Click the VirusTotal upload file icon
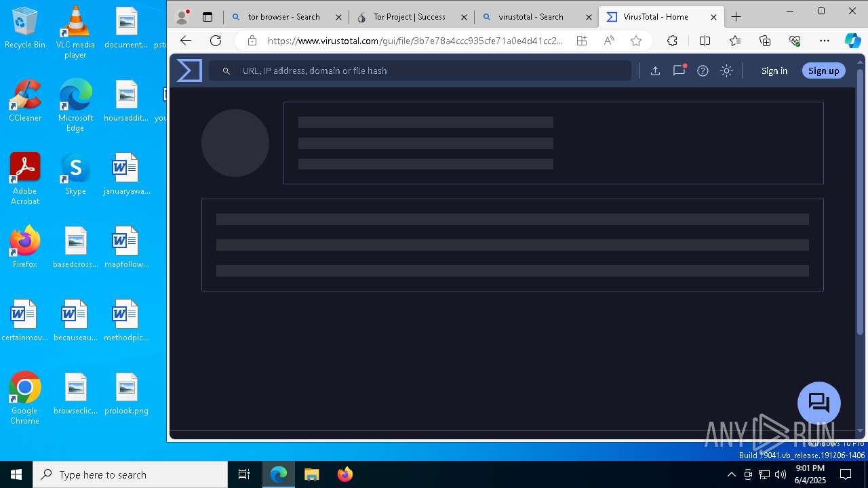The width and height of the screenshot is (868, 488). pyautogui.click(x=655, y=70)
